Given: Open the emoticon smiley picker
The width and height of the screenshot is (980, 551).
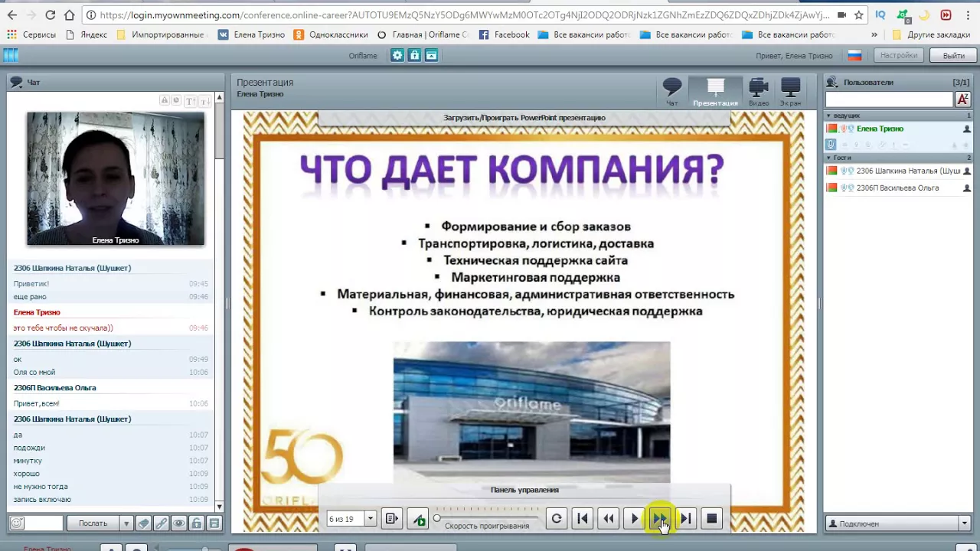Looking at the screenshot, I should pyautogui.click(x=17, y=523).
